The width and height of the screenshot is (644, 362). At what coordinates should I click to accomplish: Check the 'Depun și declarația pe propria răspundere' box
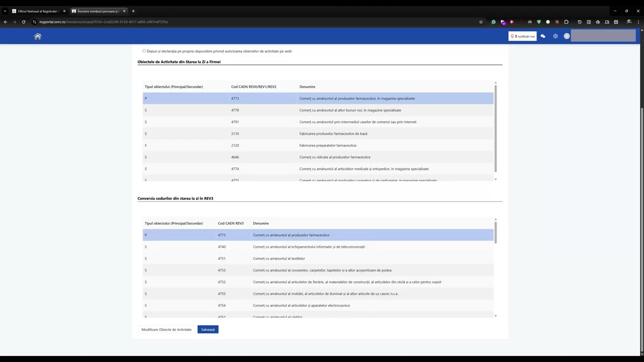[144, 51]
